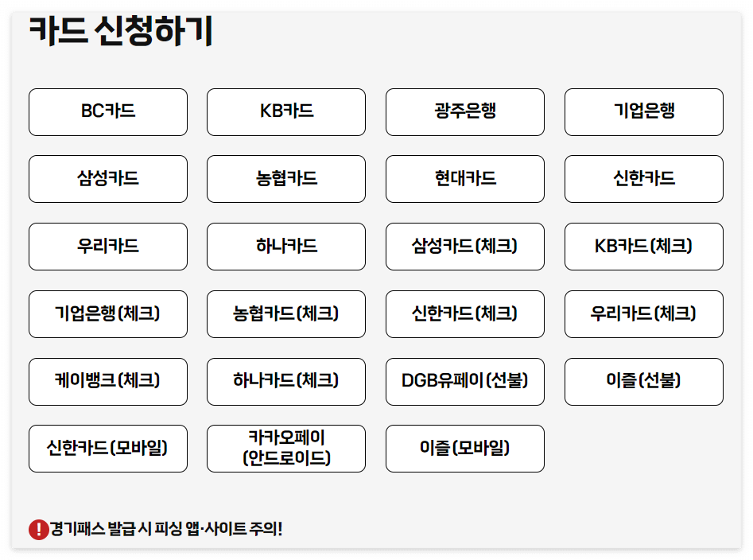The width and height of the screenshot is (753, 560).
Task: Apply for KB카드
Action: (285, 111)
